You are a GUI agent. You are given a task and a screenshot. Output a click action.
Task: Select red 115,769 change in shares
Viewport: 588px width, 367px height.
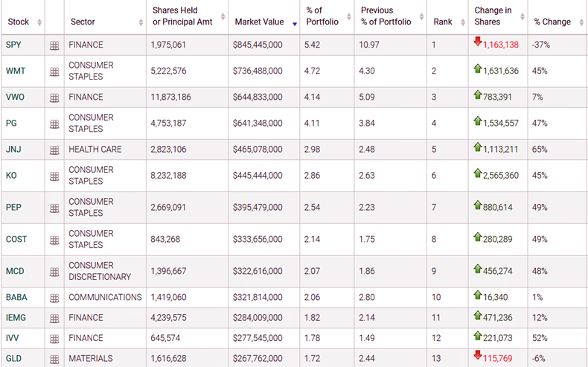click(498, 358)
